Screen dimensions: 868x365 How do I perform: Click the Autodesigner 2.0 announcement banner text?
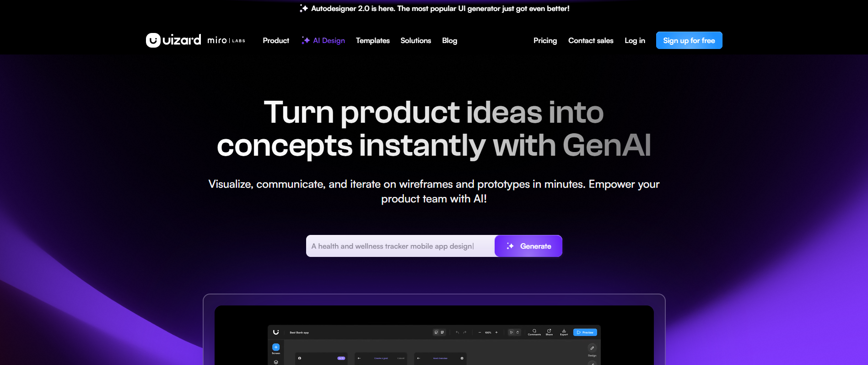coord(440,8)
